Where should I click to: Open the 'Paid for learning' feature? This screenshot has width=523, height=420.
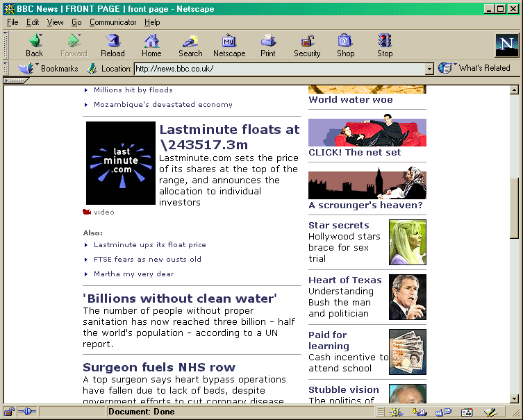pyautogui.click(x=329, y=340)
